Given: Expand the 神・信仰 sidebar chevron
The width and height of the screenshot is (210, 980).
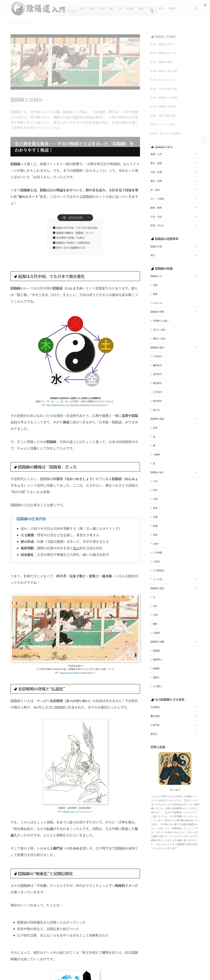Looking at the screenshot, I should [x=196, y=190].
